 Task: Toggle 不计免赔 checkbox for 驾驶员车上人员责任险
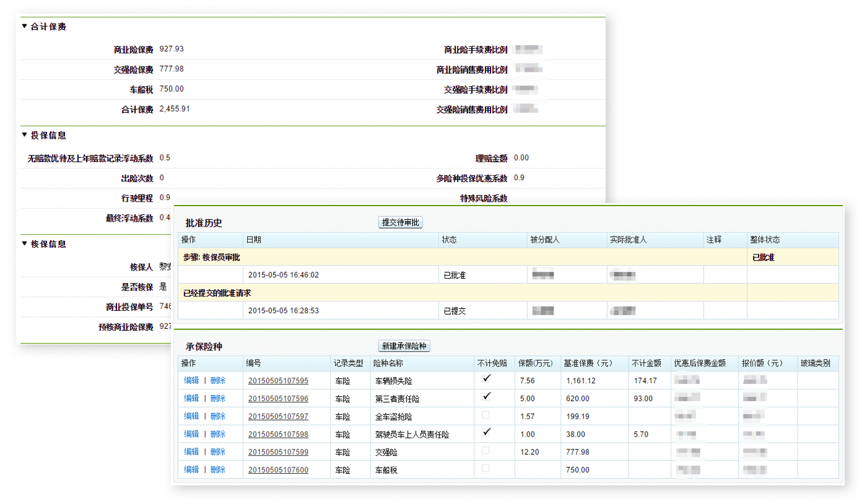(x=487, y=432)
